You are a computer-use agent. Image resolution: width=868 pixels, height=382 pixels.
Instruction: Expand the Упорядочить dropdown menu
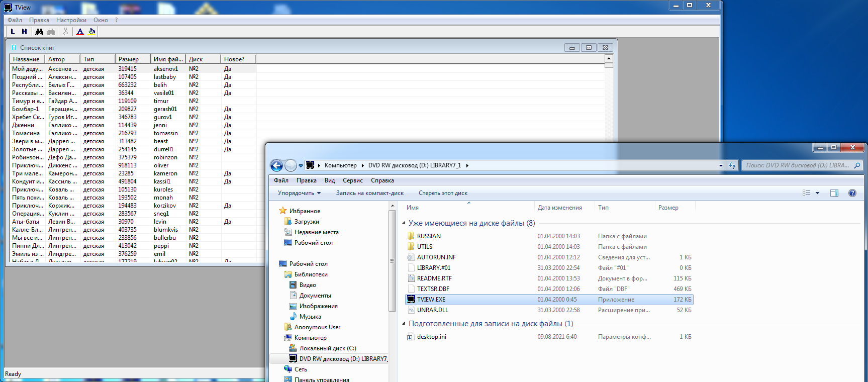point(299,193)
